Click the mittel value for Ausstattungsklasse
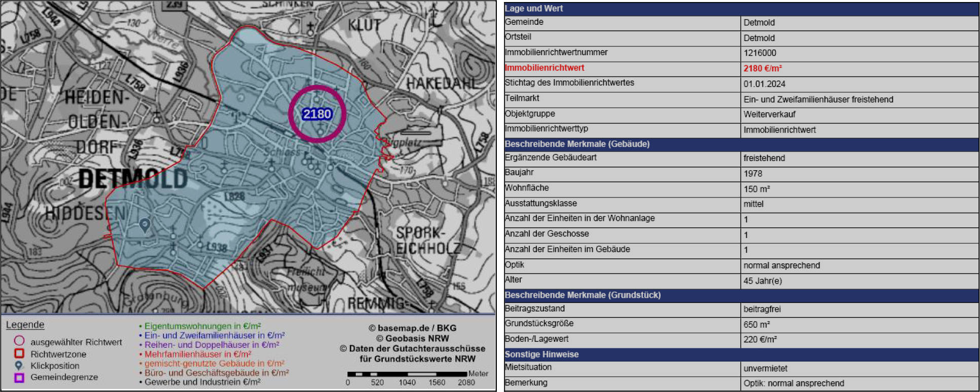This screenshot has width=980, height=392. point(753,204)
